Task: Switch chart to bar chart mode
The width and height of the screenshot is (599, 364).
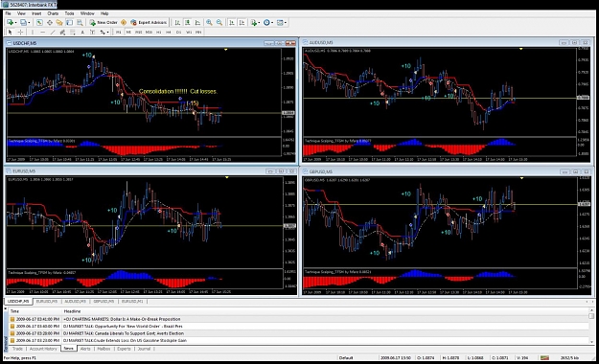Action: pyautogui.click(x=177, y=23)
